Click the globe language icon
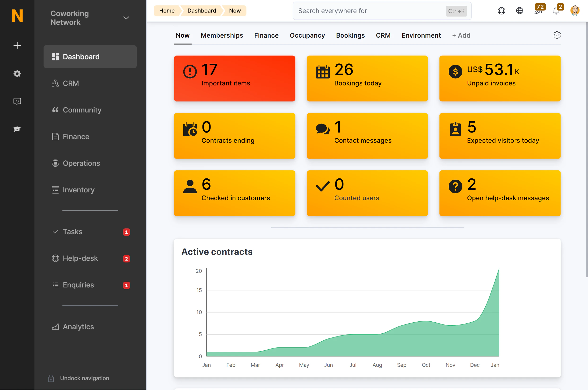Image resolution: width=588 pixels, height=390 pixels. [x=519, y=11]
